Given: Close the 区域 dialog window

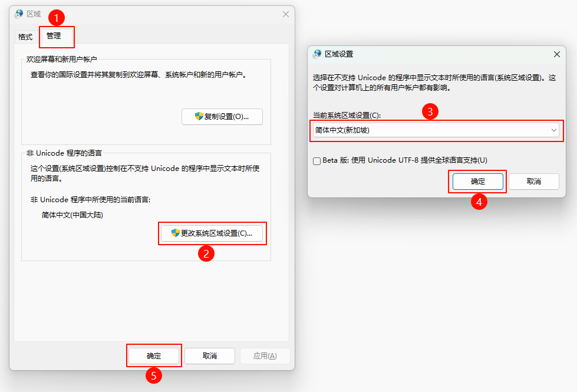Looking at the screenshot, I should pyautogui.click(x=286, y=14).
